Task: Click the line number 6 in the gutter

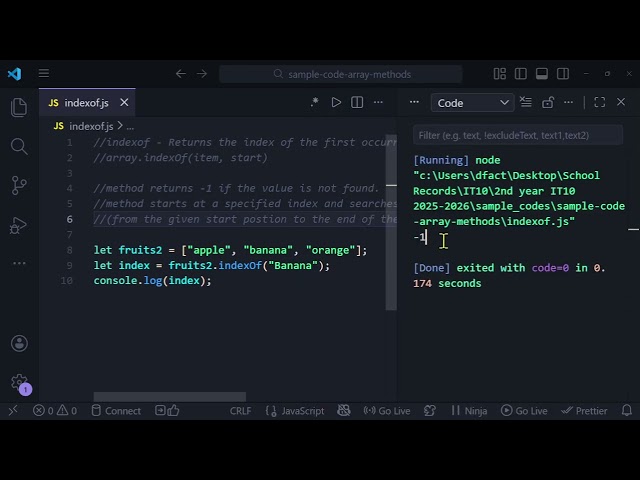Action: pos(70,219)
